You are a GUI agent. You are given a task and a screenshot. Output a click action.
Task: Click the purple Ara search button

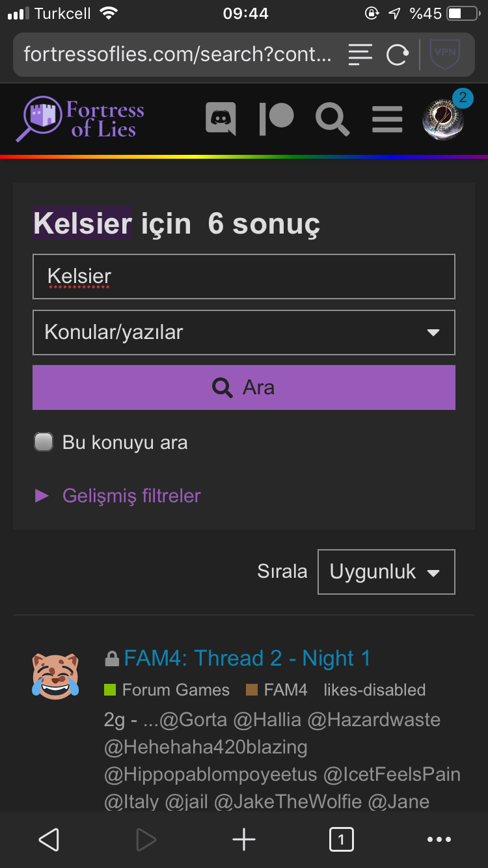pos(244,387)
